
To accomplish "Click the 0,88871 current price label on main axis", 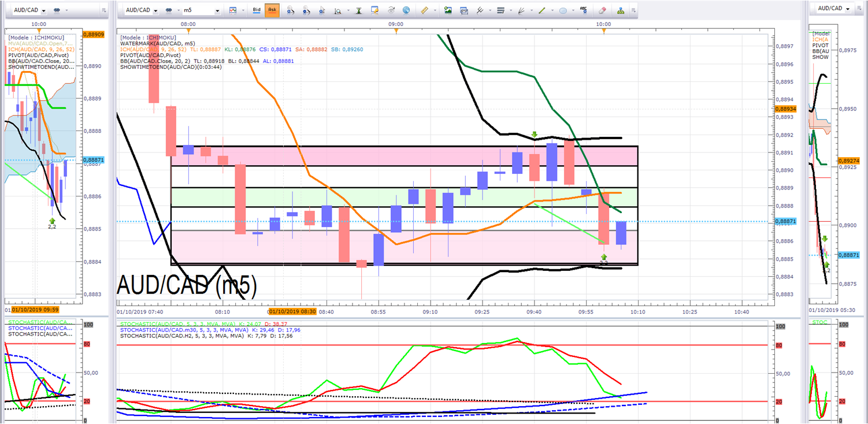I will [785, 222].
